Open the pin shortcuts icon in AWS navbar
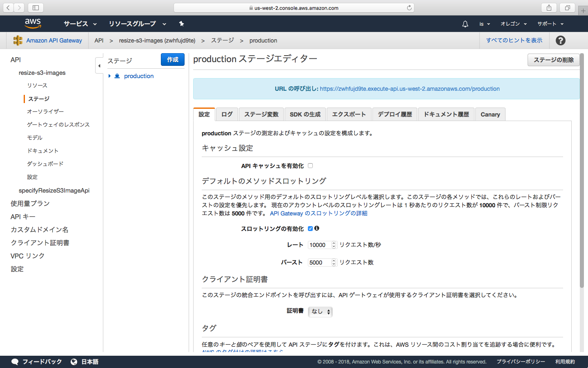The width and height of the screenshot is (588, 368). [181, 24]
